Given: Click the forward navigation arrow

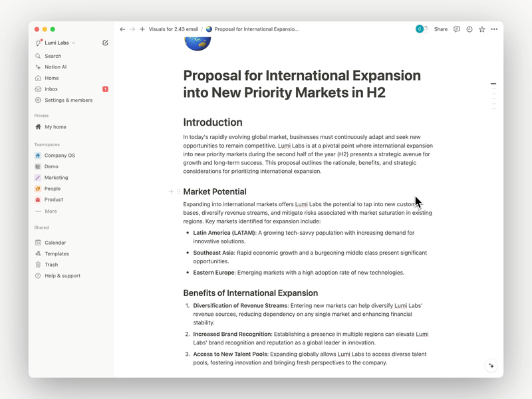Looking at the screenshot, I should coord(132,29).
